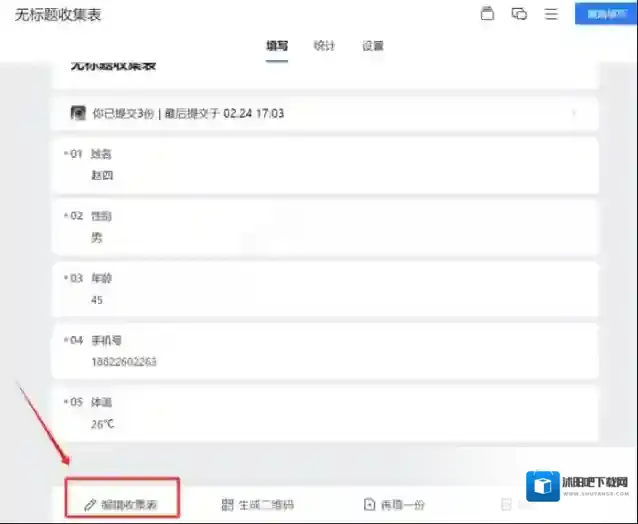This screenshot has height=524, width=638.
Task: Click the 年龄 field showing 45
Action: pos(97,299)
